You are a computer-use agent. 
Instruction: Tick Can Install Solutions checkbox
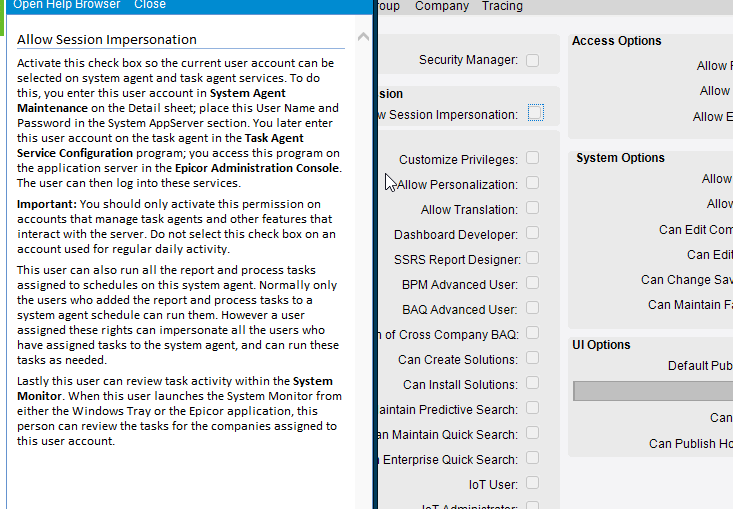(x=533, y=383)
